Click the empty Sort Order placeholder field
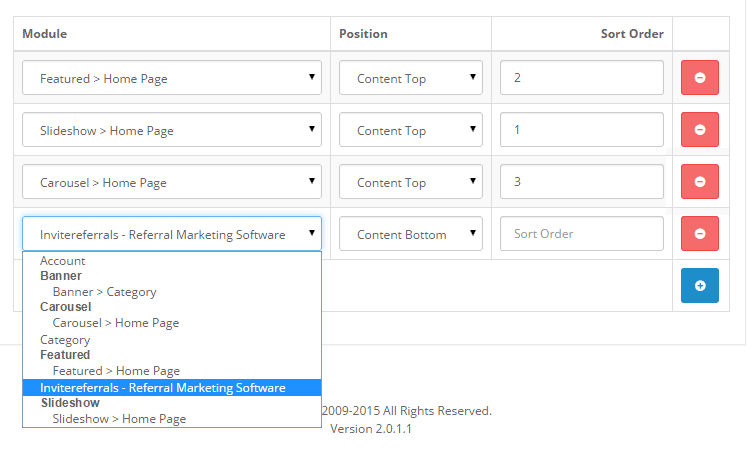Screen dimensions: 747x466 point(582,233)
